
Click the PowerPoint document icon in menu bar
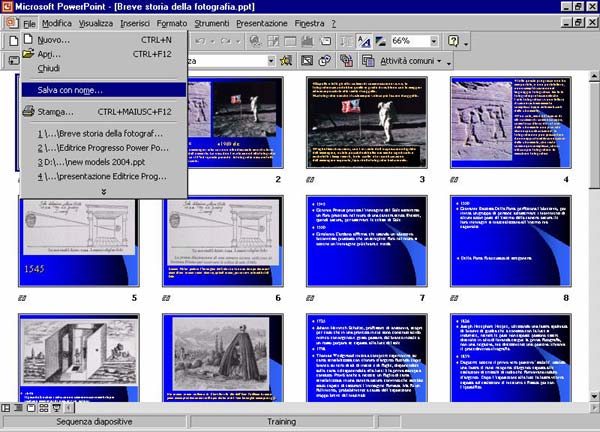coord(12,23)
